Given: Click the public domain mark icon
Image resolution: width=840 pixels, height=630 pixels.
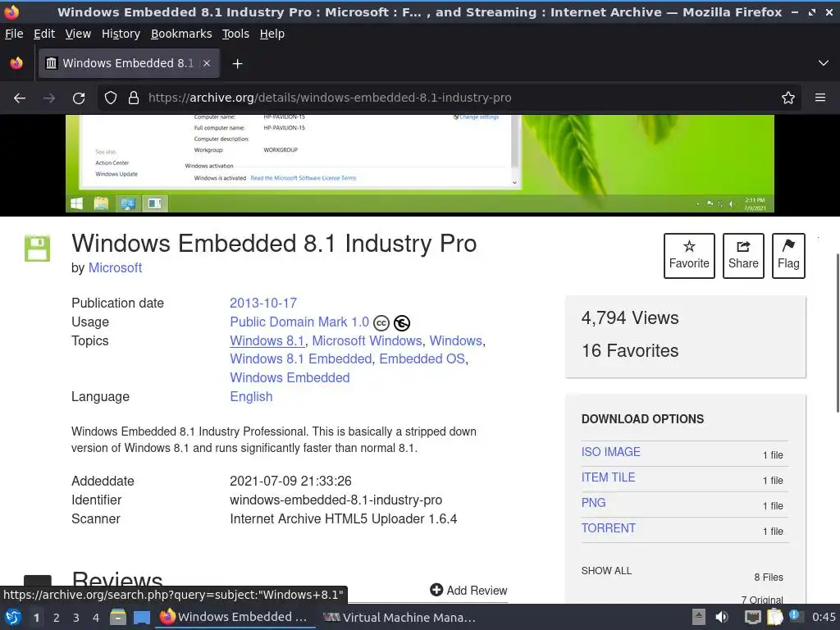Looking at the screenshot, I should [x=402, y=323].
